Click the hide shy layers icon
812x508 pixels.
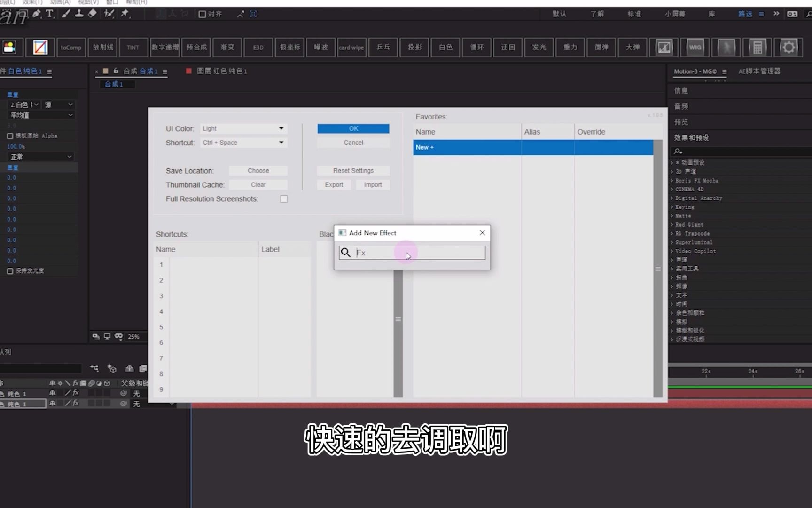(x=129, y=368)
